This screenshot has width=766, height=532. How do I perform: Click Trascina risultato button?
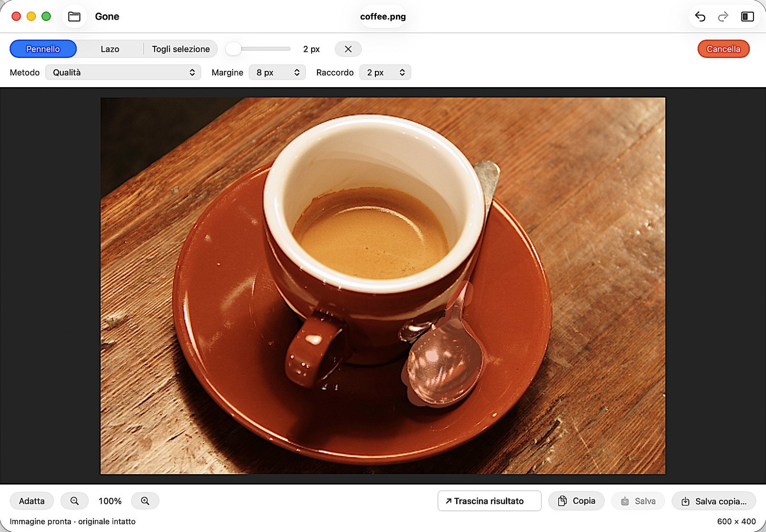point(489,501)
